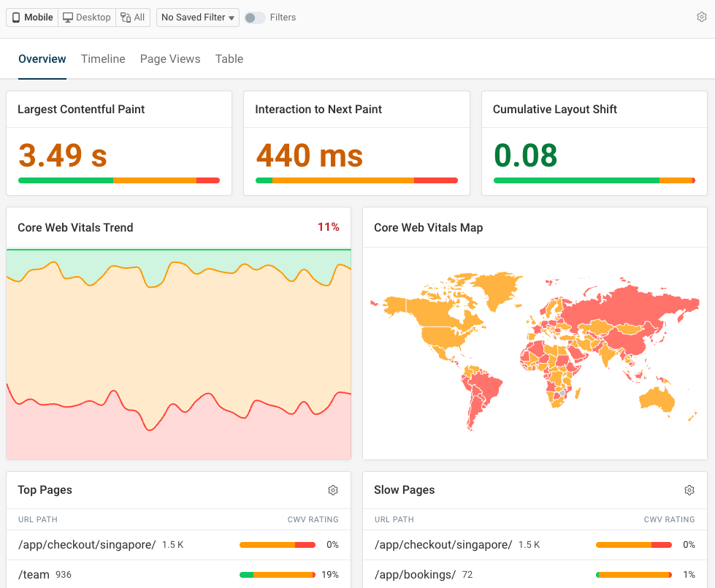715x588 pixels.
Task: Click the Largest Contentful Paint rating bar
Action: point(118,179)
